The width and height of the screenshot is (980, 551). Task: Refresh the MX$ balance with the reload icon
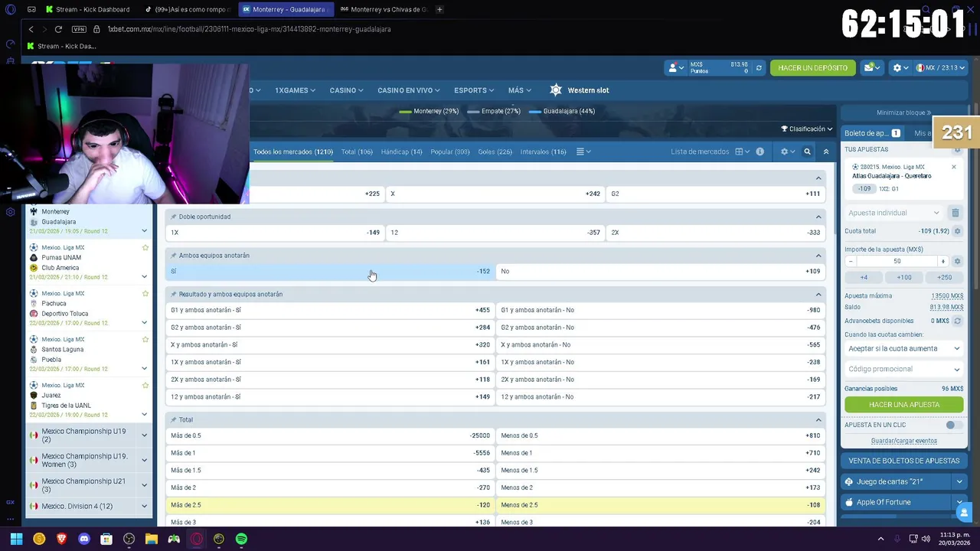coord(759,68)
